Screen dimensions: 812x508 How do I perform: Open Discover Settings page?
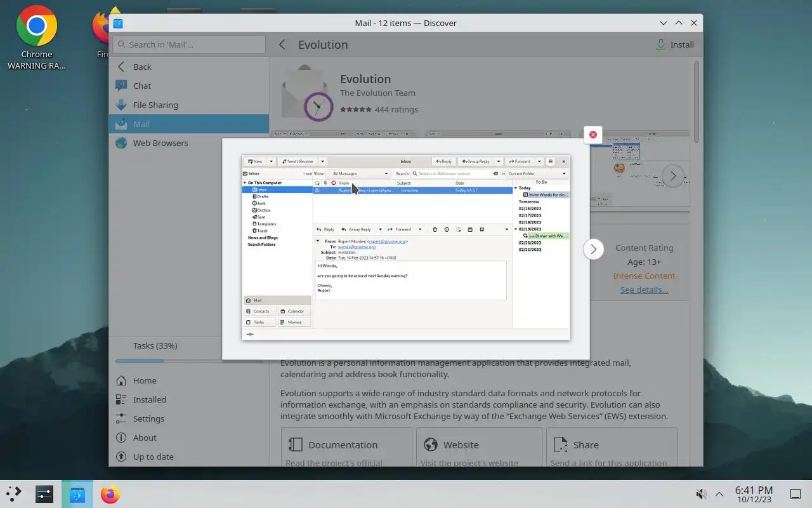189,418
